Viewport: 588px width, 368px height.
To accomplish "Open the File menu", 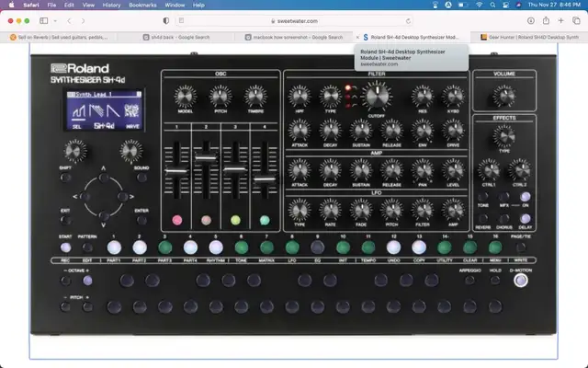I will [x=51, y=5].
